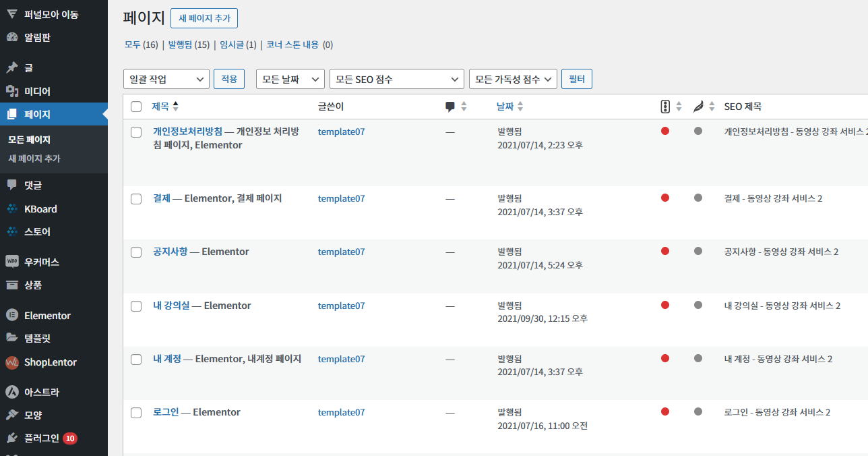Screen dimensions: 868x456
Task: Check the 공지사항 row checkbox
Action: tap(136, 252)
